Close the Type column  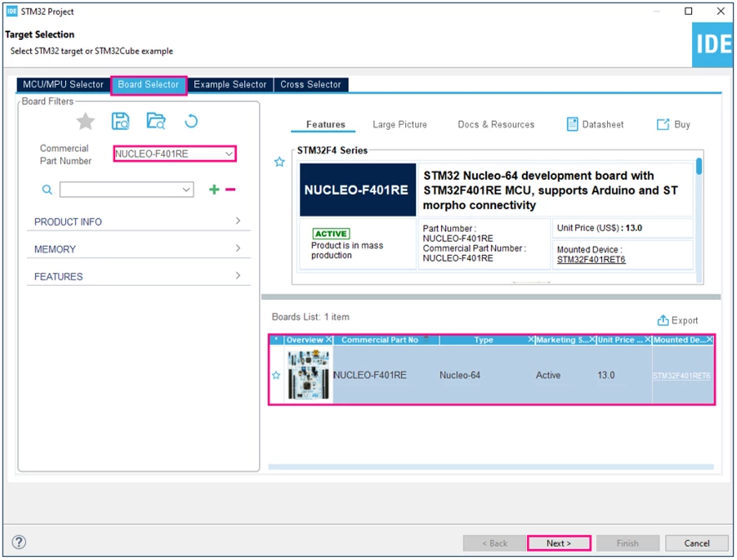(x=531, y=340)
